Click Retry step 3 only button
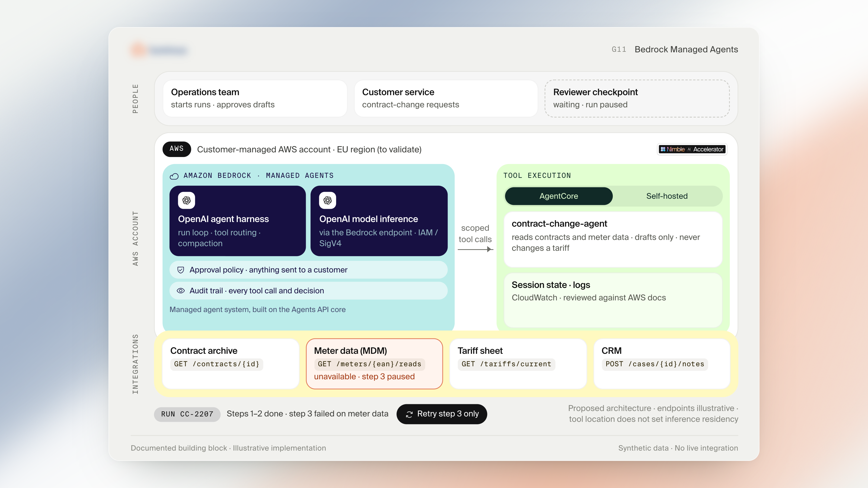 pos(442,414)
